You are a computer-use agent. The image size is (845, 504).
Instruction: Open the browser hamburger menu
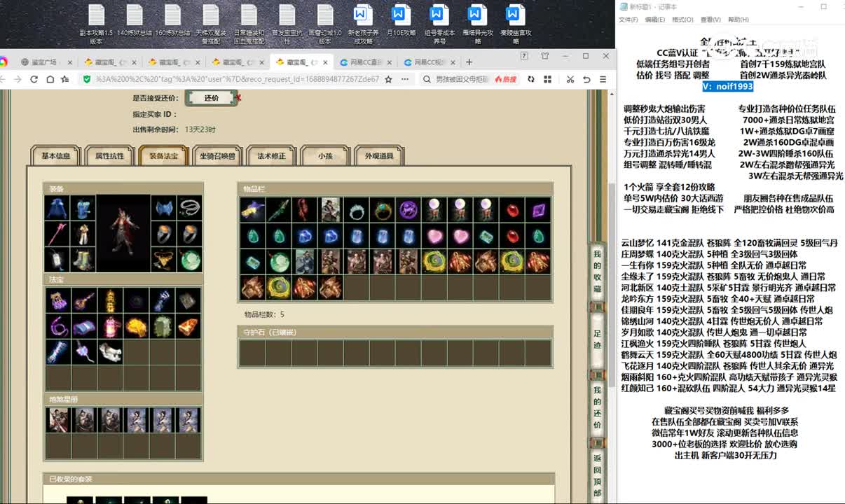click(x=603, y=79)
